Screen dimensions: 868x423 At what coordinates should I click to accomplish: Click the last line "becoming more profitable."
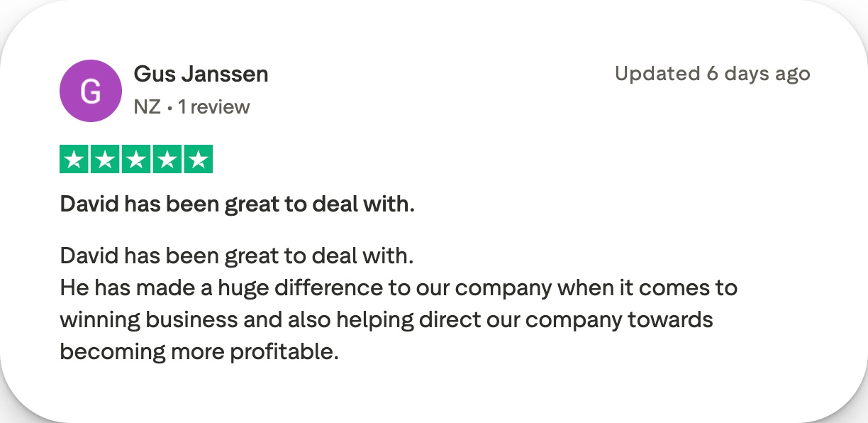199,351
